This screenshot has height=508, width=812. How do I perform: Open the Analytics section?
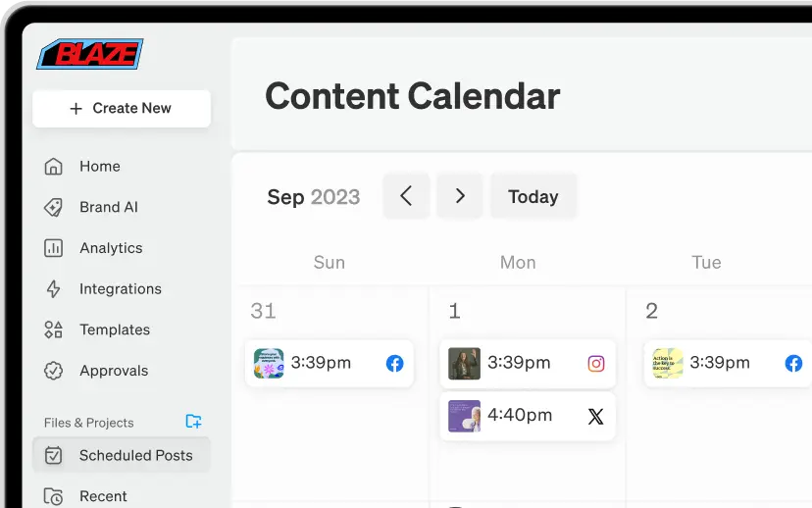111,248
